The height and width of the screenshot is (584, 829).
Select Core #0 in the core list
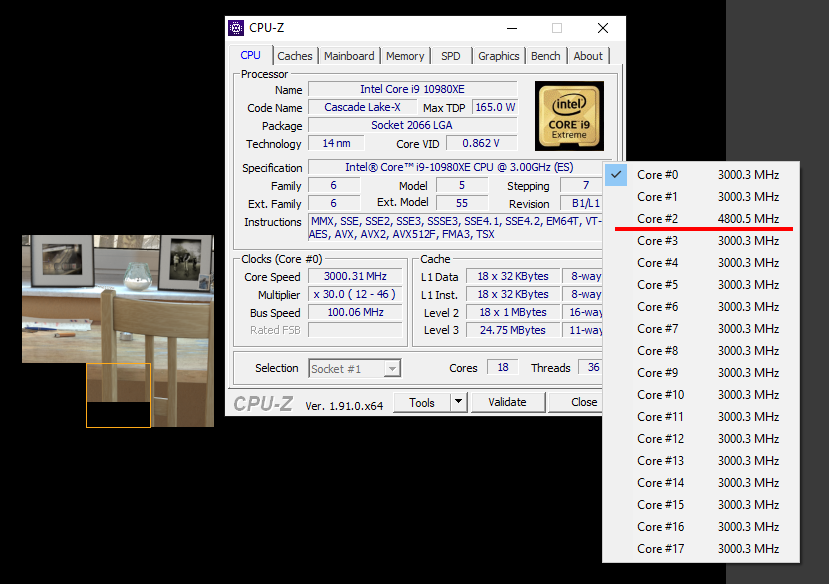pos(701,175)
